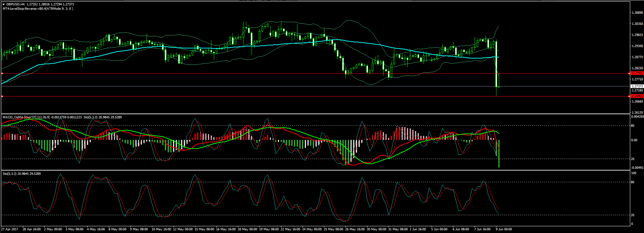Click right-end handle of the 1.27981 line
644x233 pixels.
[x=629, y=73]
